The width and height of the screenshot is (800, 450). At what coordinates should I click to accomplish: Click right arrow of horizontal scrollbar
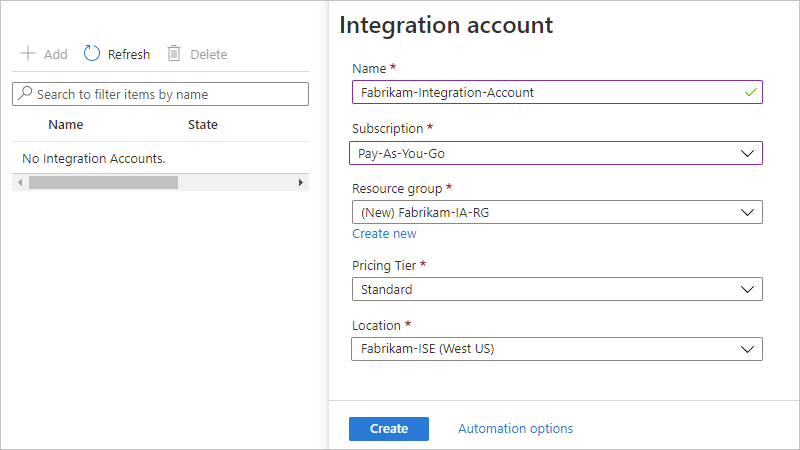301,183
